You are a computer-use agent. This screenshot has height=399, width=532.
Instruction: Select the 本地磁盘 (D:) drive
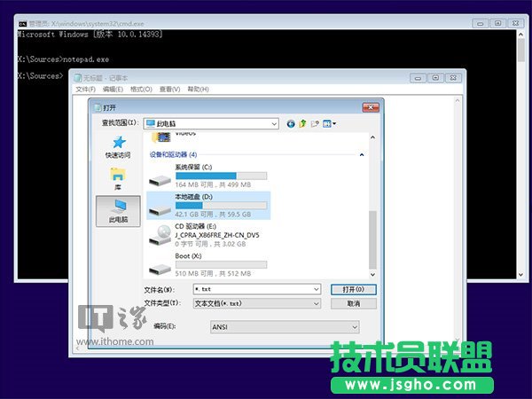[207, 205]
